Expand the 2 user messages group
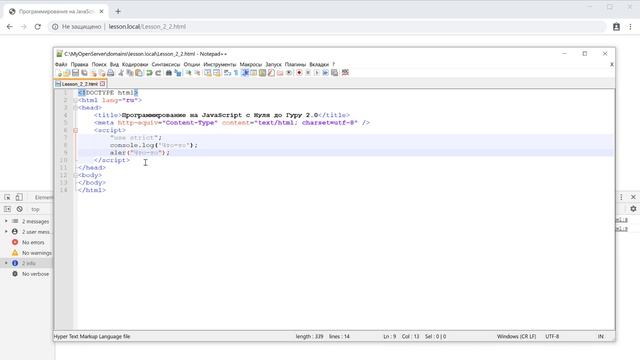The image size is (640, 360). click(x=6, y=231)
